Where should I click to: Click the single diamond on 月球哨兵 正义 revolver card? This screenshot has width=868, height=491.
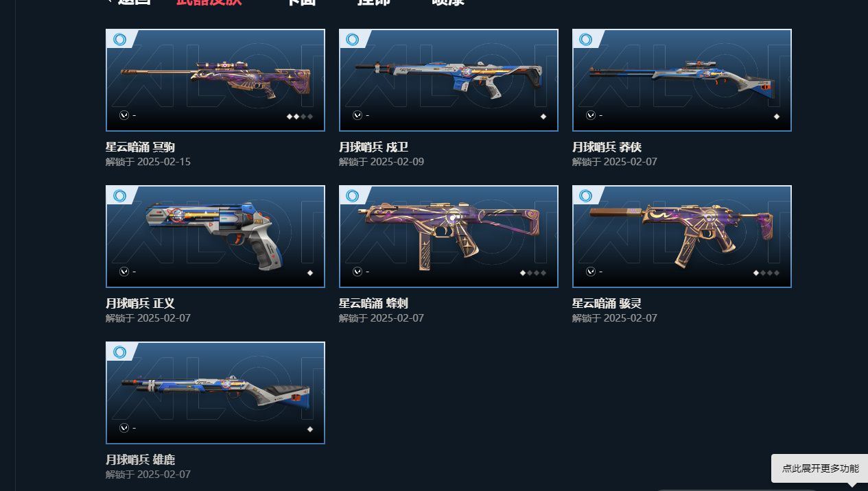[x=310, y=273]
